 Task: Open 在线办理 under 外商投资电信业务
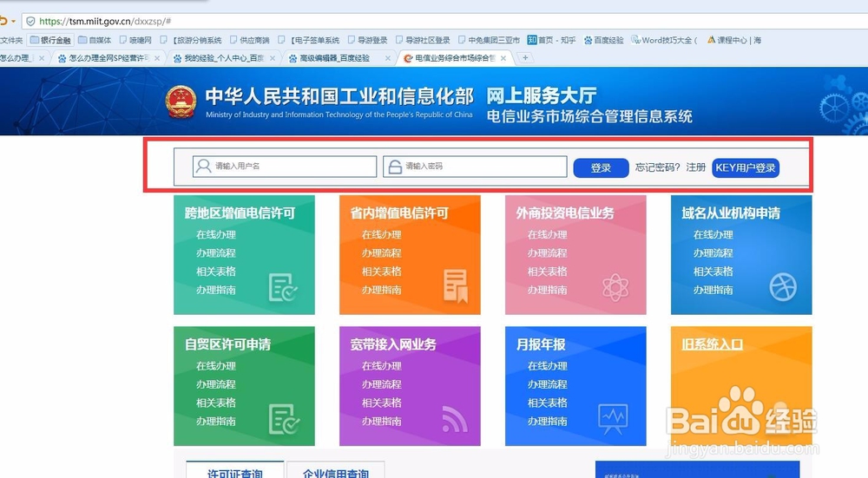[x=548, y=234]
